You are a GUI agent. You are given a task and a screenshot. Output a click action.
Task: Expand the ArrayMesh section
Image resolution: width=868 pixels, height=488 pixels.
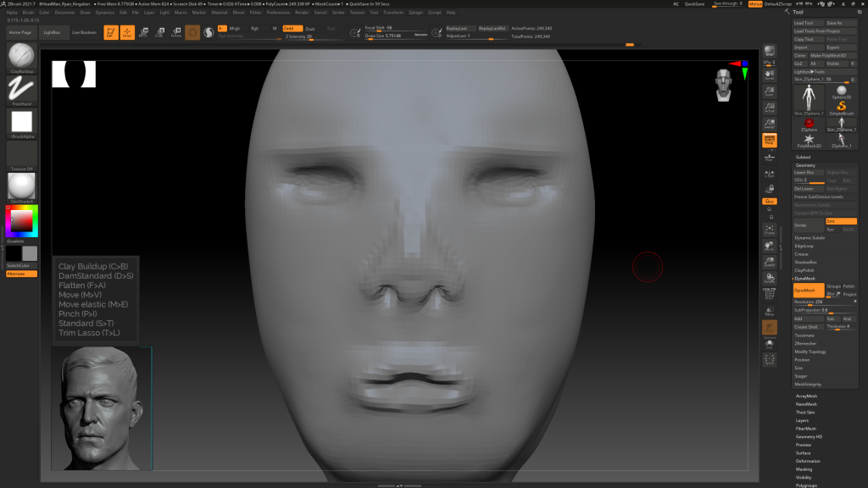pos(806,396)
